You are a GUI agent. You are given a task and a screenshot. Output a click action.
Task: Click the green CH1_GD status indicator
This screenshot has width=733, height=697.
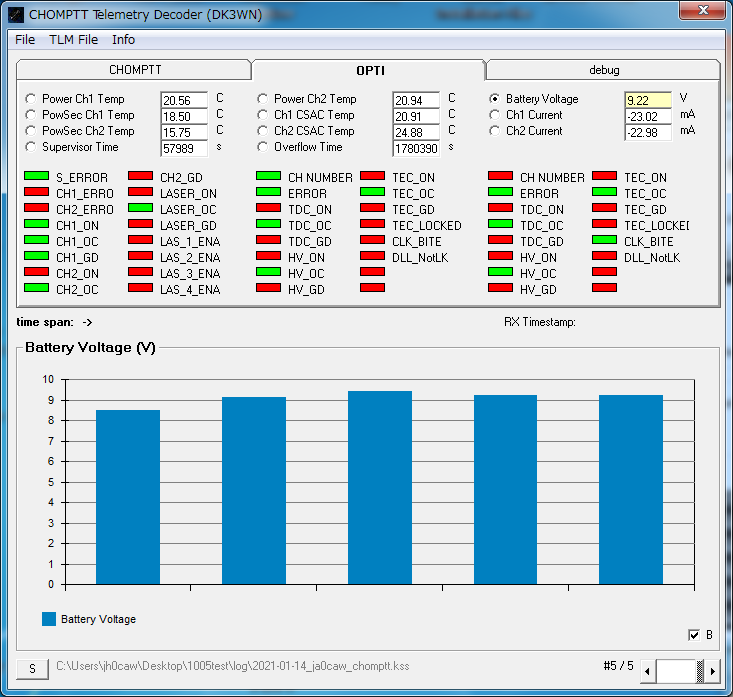(x=36, y=256)
